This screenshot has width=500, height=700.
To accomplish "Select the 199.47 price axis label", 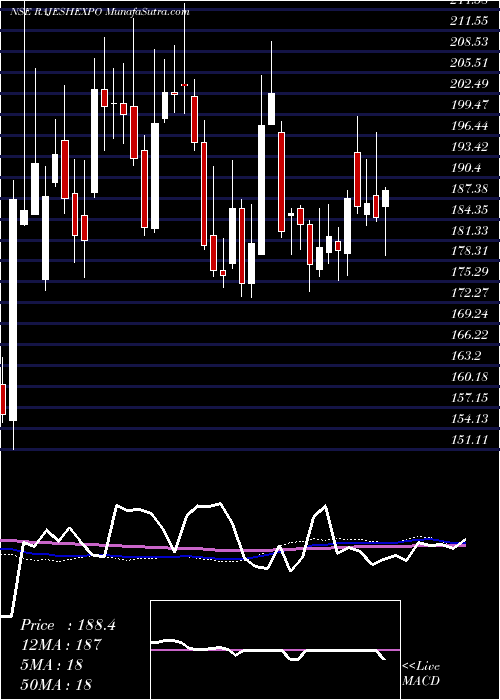I will pyautogui.click(x=468, y=105).
